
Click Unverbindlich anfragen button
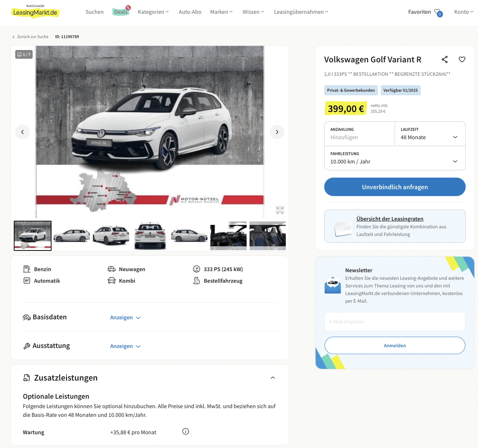point(395,187)
